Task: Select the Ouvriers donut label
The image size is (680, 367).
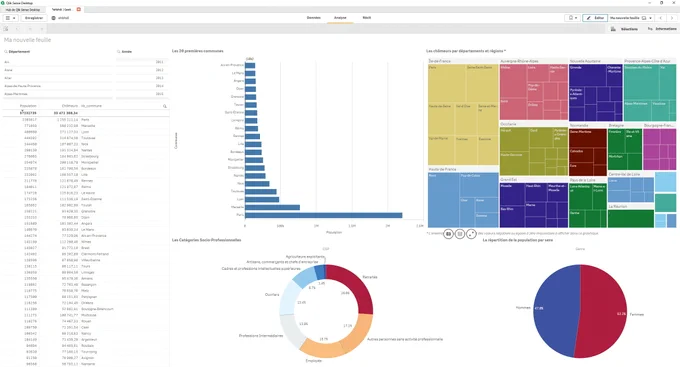Action: coord(272,295)
